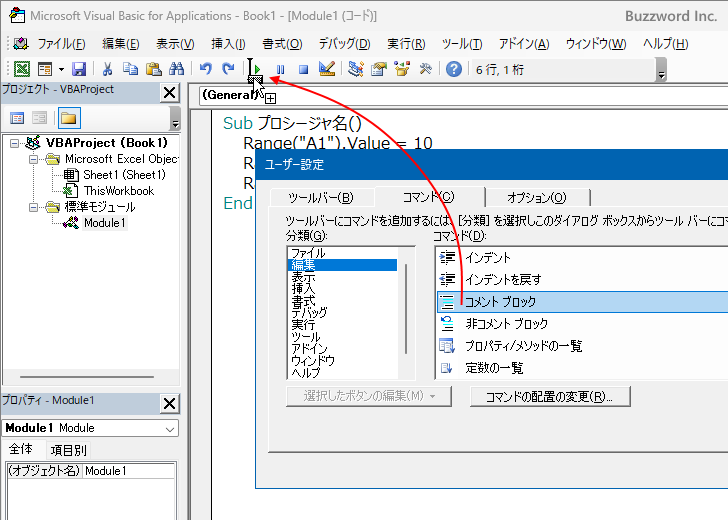Click the VBA icon at menu bar start
This screenshot has height=520, width=728.
tap(21, 44)
